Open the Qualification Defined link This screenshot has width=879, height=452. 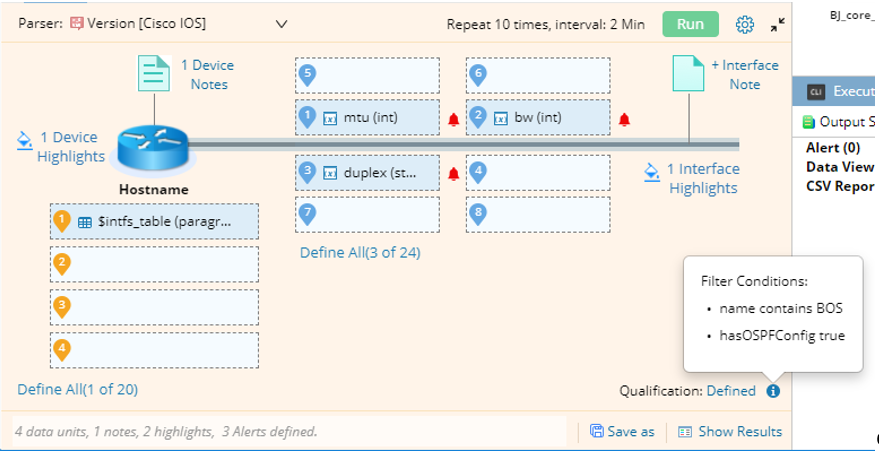click(x=731, y=391)
